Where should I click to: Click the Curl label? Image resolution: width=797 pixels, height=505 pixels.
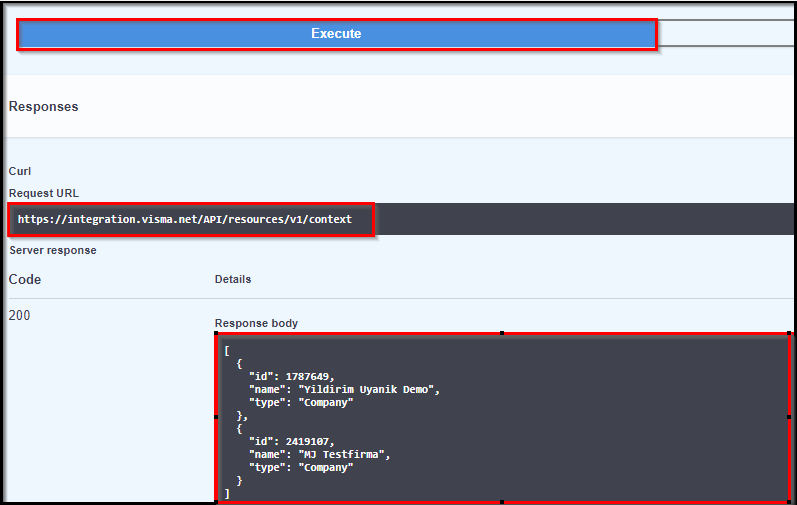point(20,171)
